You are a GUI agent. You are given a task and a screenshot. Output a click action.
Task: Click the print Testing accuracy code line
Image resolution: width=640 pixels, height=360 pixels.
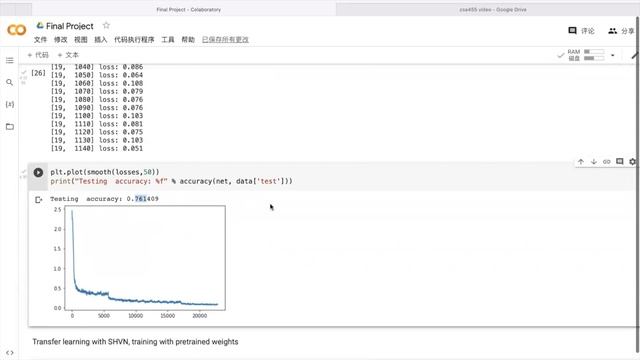171,181
